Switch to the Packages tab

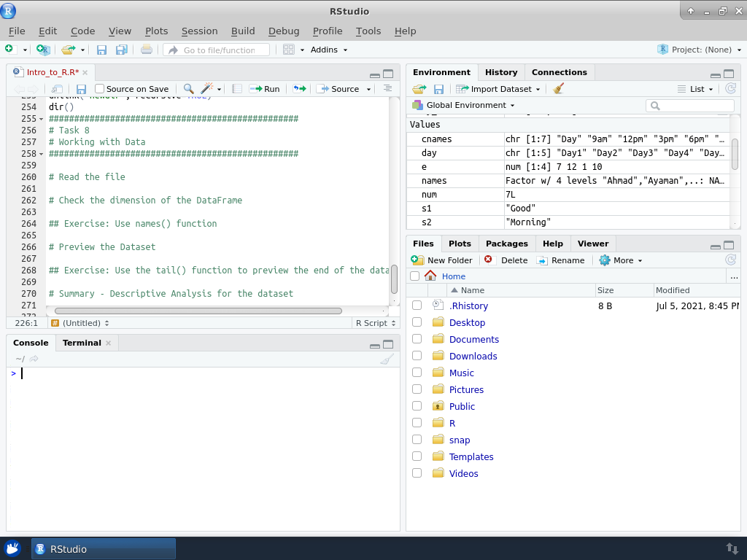click(x=506, y=244)
